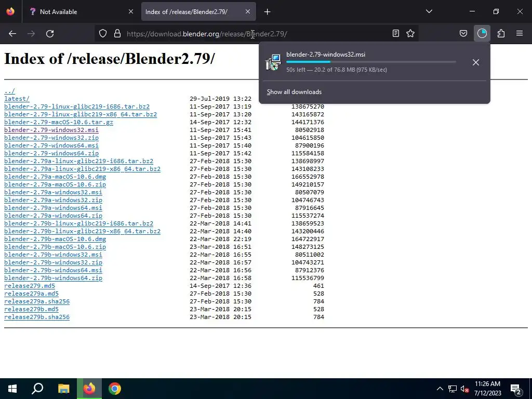
Task: Download blender-2.79-windows64.zip
Action: (x=51, y=153)
